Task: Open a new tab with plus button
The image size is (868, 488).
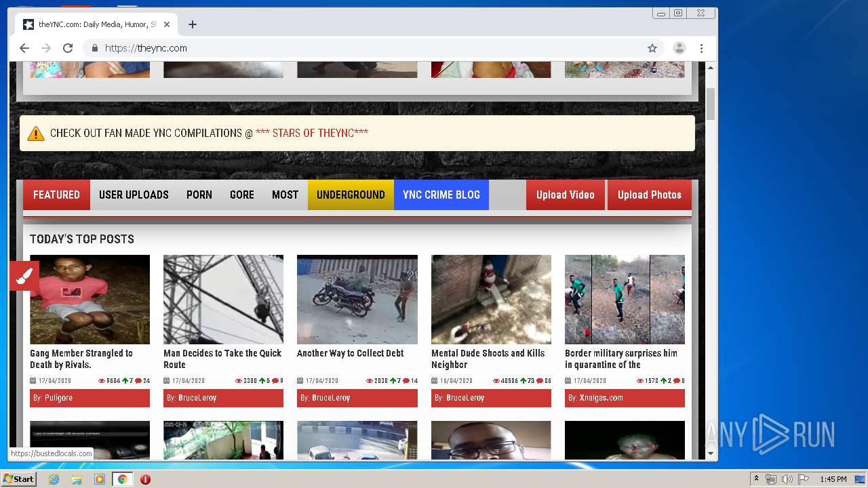Action: pyautogui.click(x=193, y=24)
